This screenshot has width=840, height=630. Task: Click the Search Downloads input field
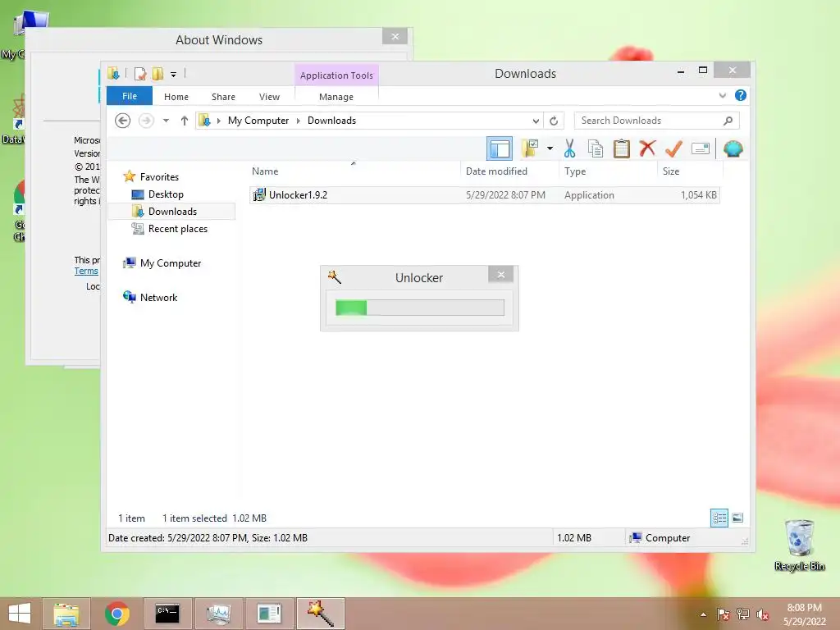click(656, 121)
